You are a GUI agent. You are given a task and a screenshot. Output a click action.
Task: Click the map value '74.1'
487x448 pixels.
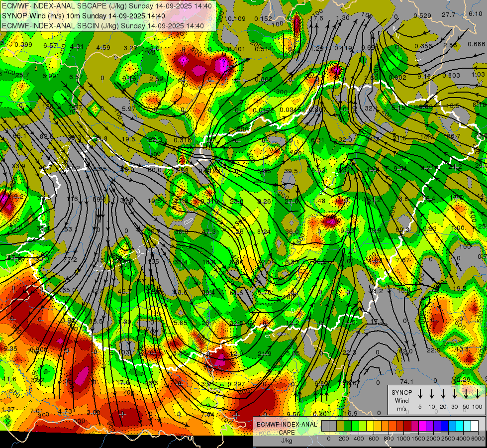click(x=406, y=381)
